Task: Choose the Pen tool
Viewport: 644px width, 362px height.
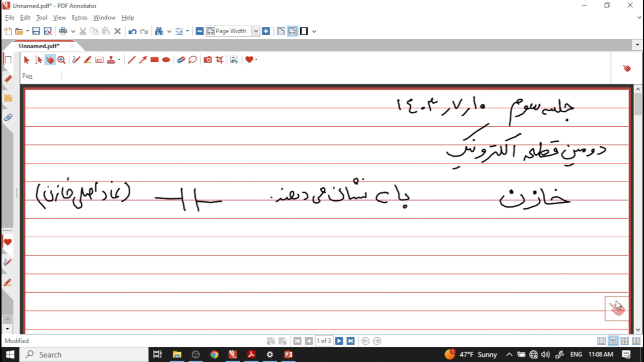Action: click(76, 60)
